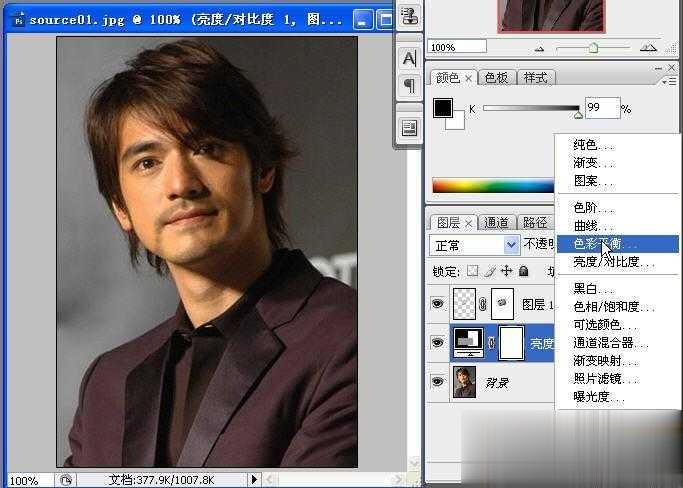Screen dimensions: 683x488
Task: Open the color panel options menu
Action: point(666,78)
